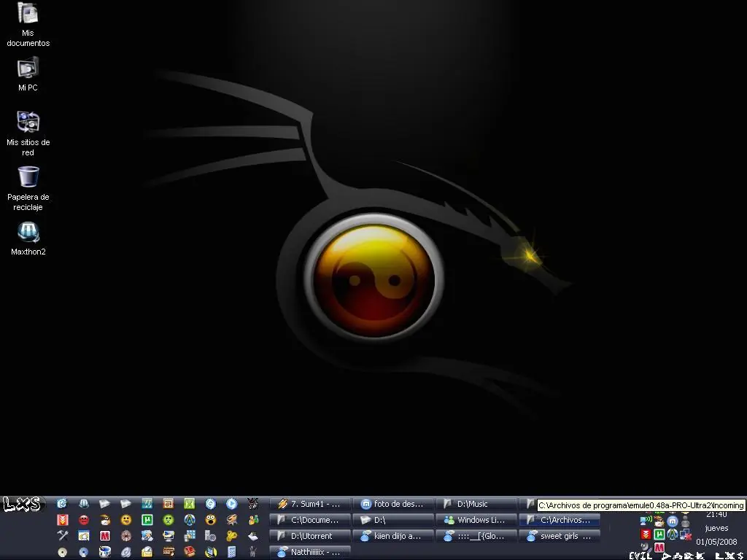Click the red M icon in system tray
The width and height of the screenshot is (747, 560).
click(659, 547)
